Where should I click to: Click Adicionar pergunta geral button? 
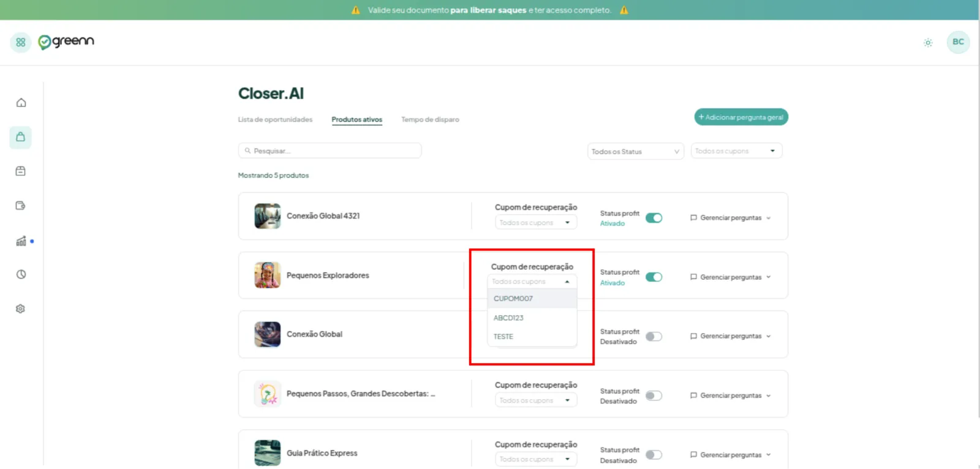[741, 117]
